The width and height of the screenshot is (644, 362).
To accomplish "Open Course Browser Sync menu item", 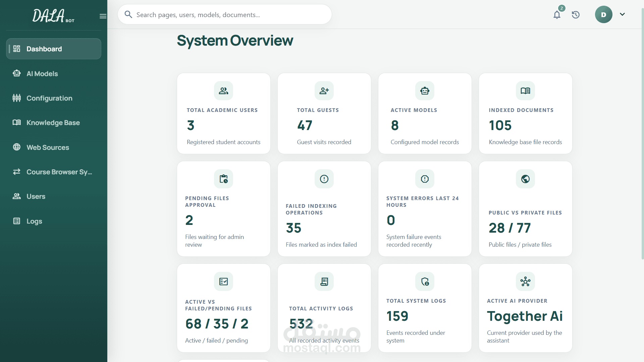I will tap(54, 172).
